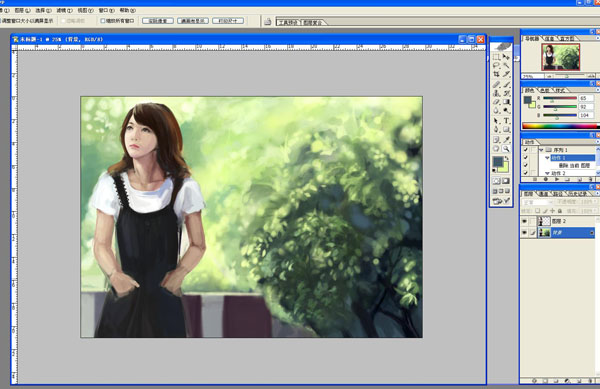This screenshot has width=600, height=389.
Task: Switch to Quick Mask mode
Action: [x=506, y=181]
